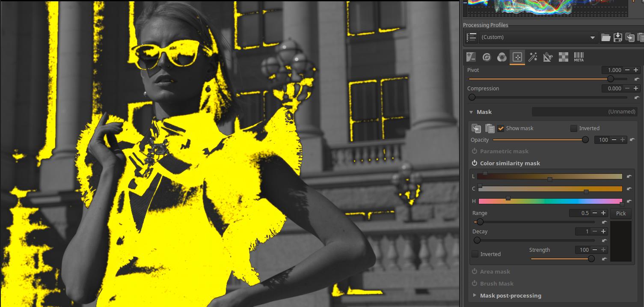Save the current processing profile
The height and width of the screenshot is (307, 644).
(x=617, y=37)
